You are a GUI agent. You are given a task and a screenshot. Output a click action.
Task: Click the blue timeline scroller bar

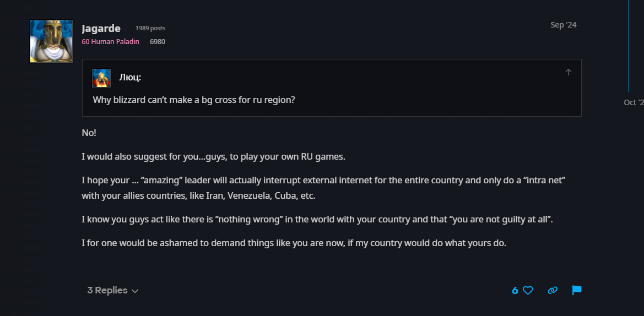(x=629, y=46)
